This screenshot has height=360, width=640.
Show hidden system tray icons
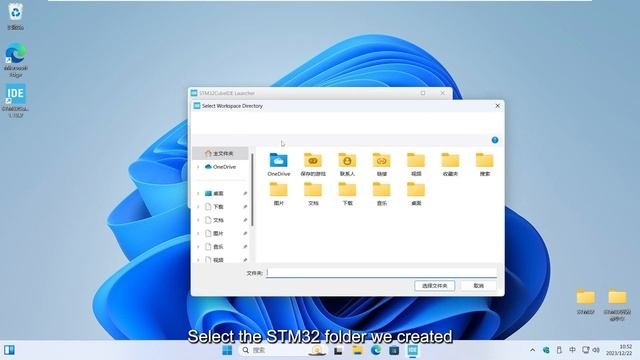(532, 350)
